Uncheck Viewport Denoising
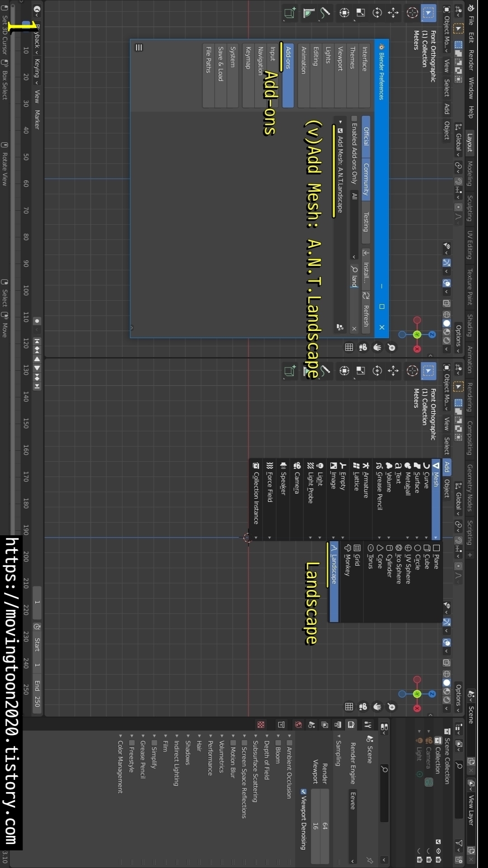The height and width of the screenshot is (868, 488). [304, 791]
